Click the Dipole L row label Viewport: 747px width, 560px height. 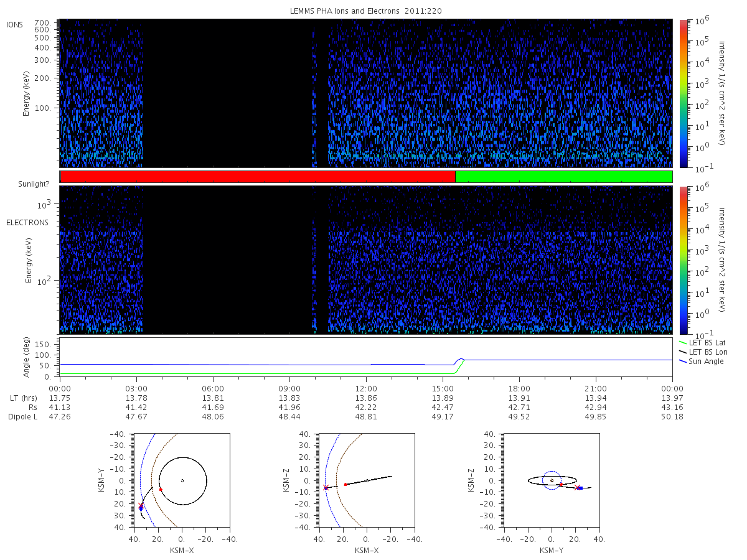(x=22, y=416)
